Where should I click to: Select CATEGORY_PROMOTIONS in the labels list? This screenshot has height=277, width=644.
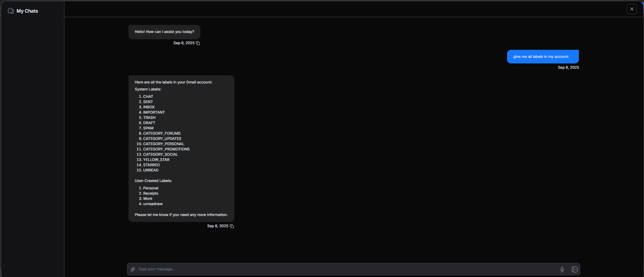(166, 149)
